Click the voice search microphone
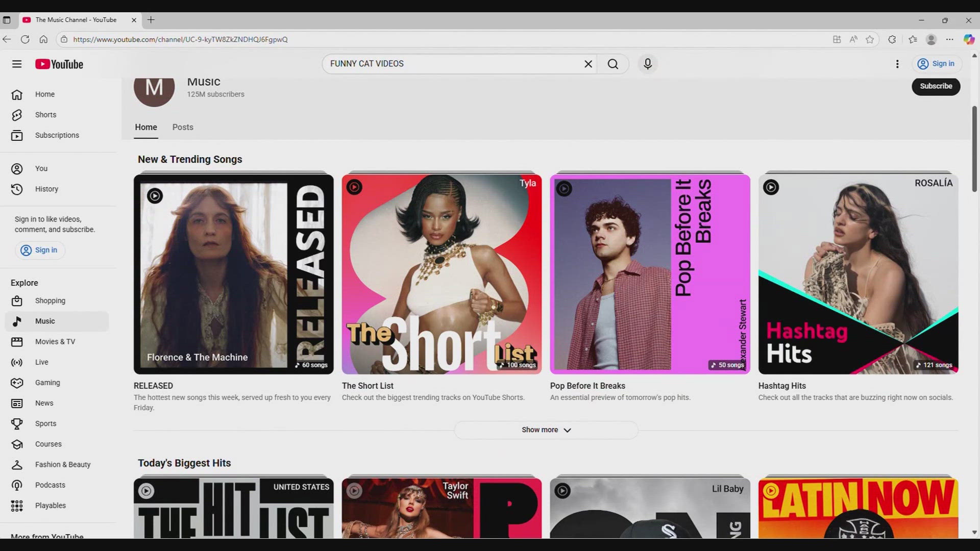This screenshot has height=551, width=980. pyautogui.click(x=647, y=64)
